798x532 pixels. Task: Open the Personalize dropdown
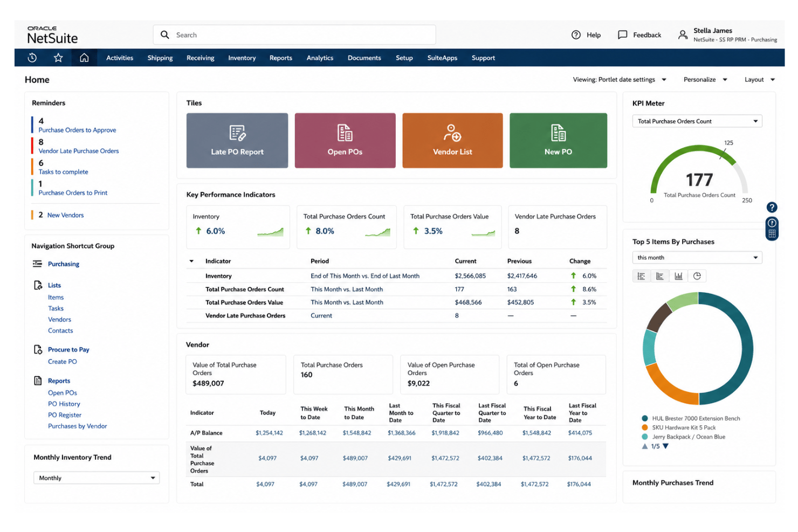pyautogui.click(x=705, y=79)
